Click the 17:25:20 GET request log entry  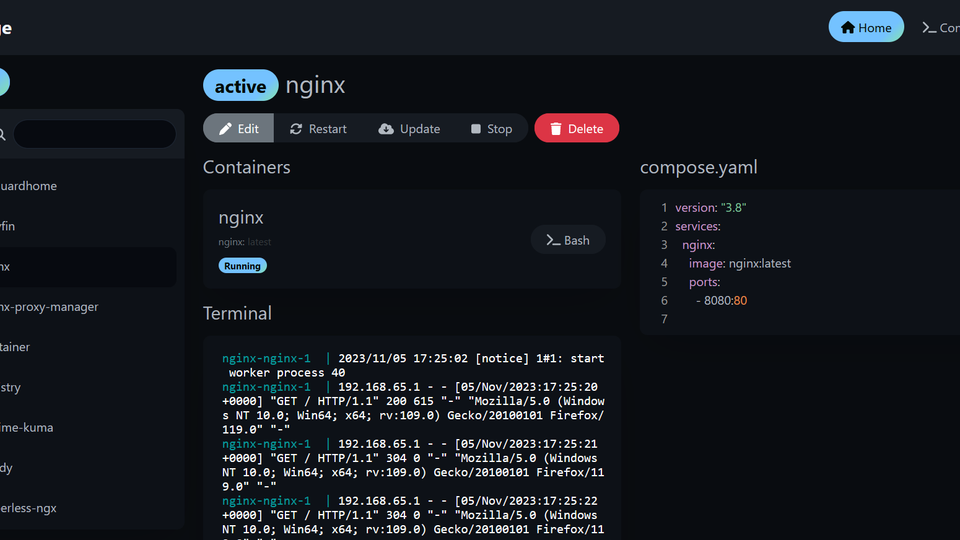pyautogui.click(x=413, y=408)
